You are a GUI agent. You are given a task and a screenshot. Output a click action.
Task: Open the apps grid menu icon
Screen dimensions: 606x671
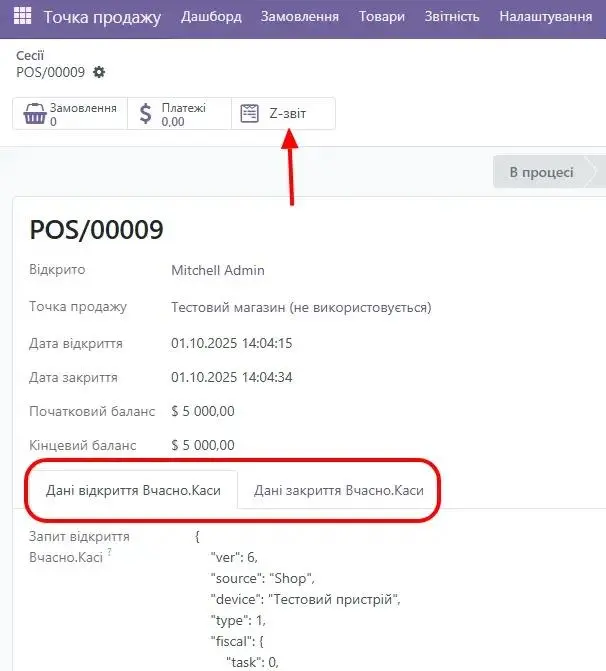tap(22, 17)
